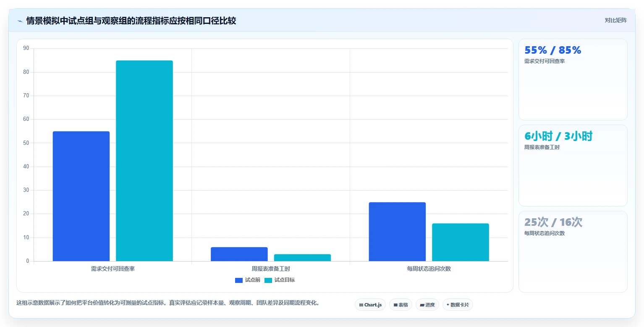Viewport: 644px width, 327px height.
Task: Click the y-axis value 0
Action: [28, 261]
